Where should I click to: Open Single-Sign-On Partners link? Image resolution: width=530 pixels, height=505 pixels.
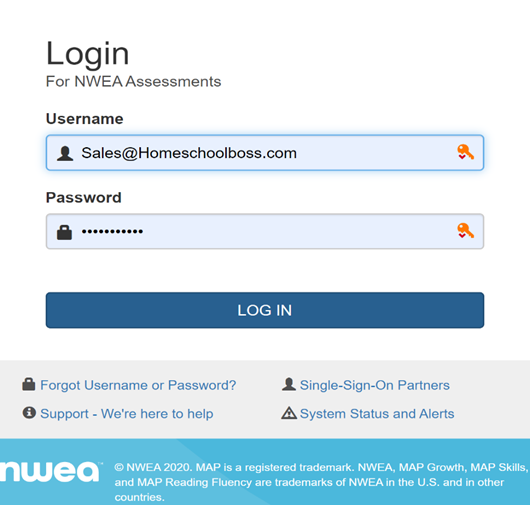[x=375, y=385]
